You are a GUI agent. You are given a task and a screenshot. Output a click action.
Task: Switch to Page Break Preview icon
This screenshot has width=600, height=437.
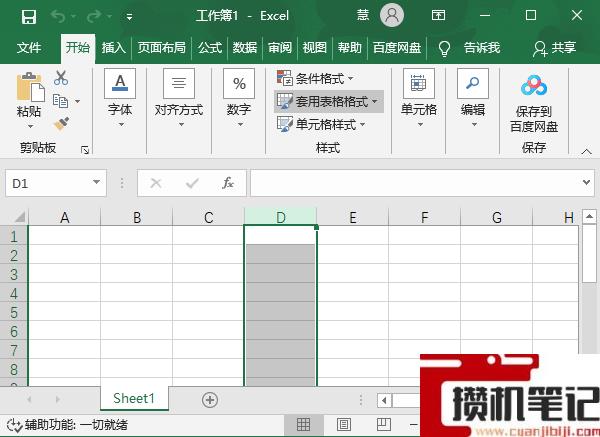pos(383,424)
